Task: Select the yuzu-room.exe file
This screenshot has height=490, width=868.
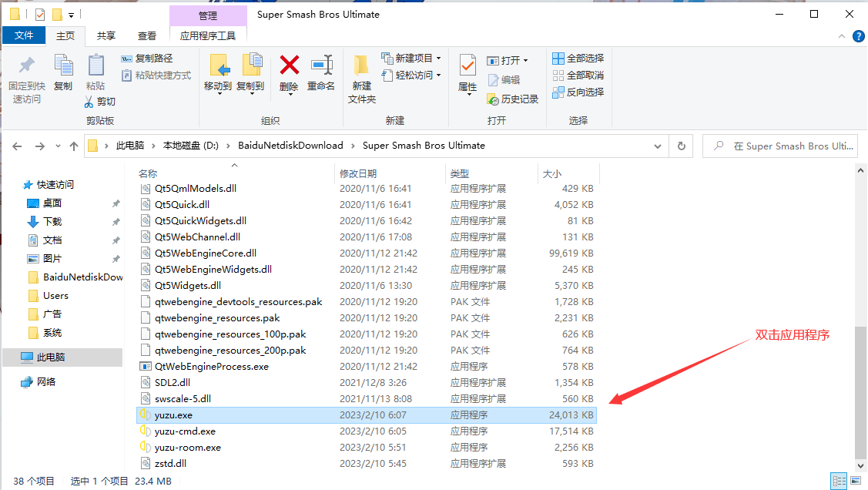Action: coord(367,447)
